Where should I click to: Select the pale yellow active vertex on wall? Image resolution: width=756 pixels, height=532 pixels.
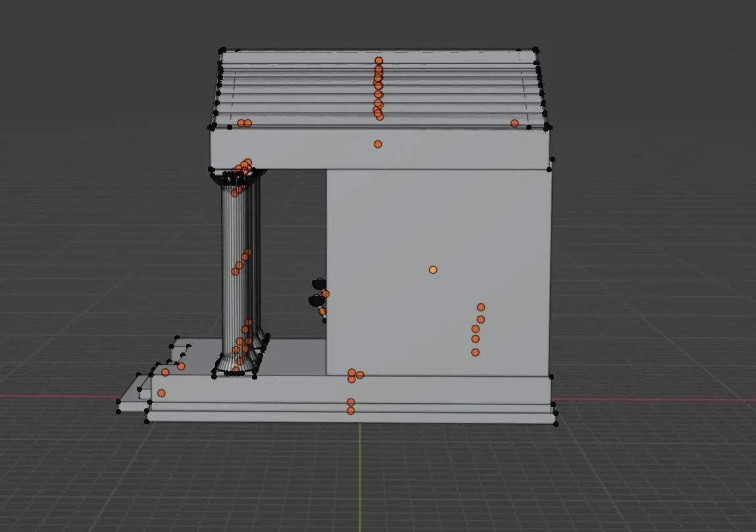click(433, 270)
